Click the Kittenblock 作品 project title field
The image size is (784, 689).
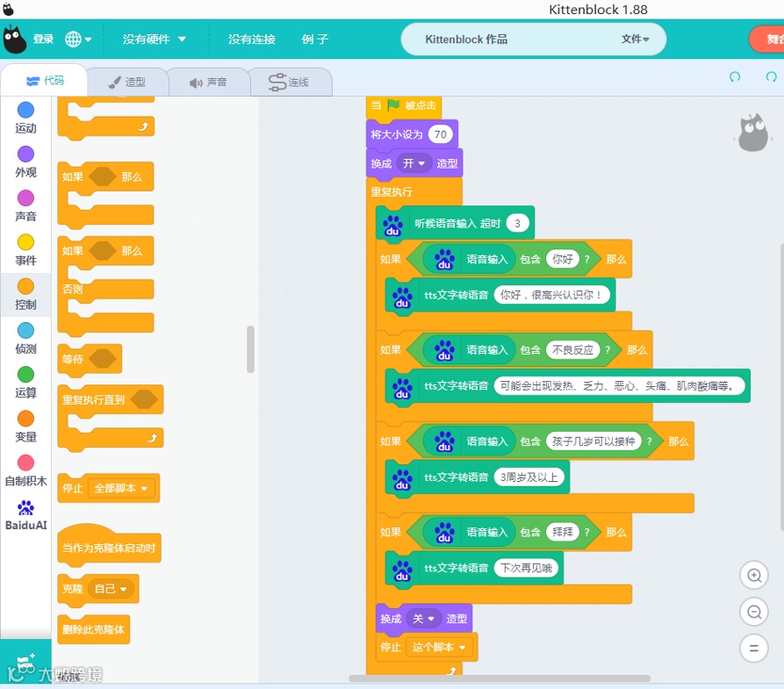click(466, 39)
